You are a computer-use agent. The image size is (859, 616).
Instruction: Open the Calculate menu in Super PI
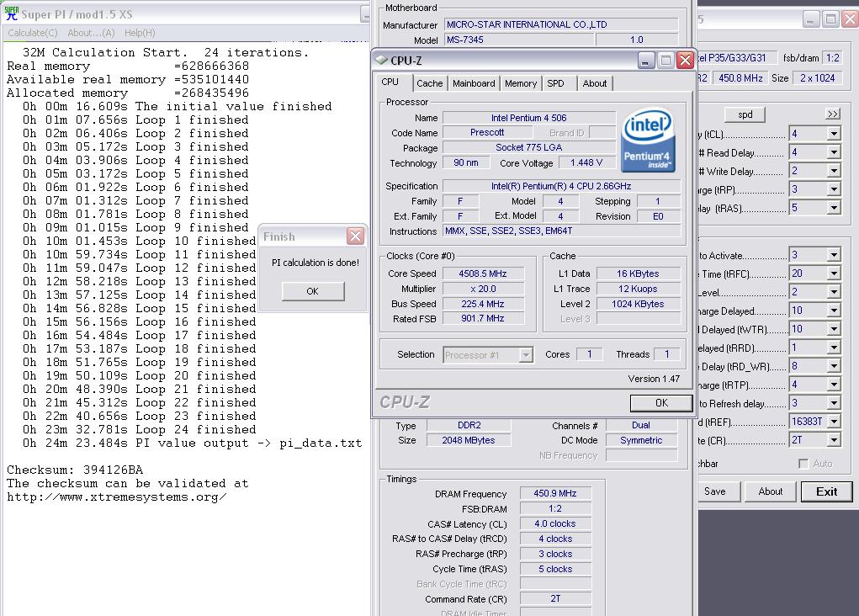[32, 33]
